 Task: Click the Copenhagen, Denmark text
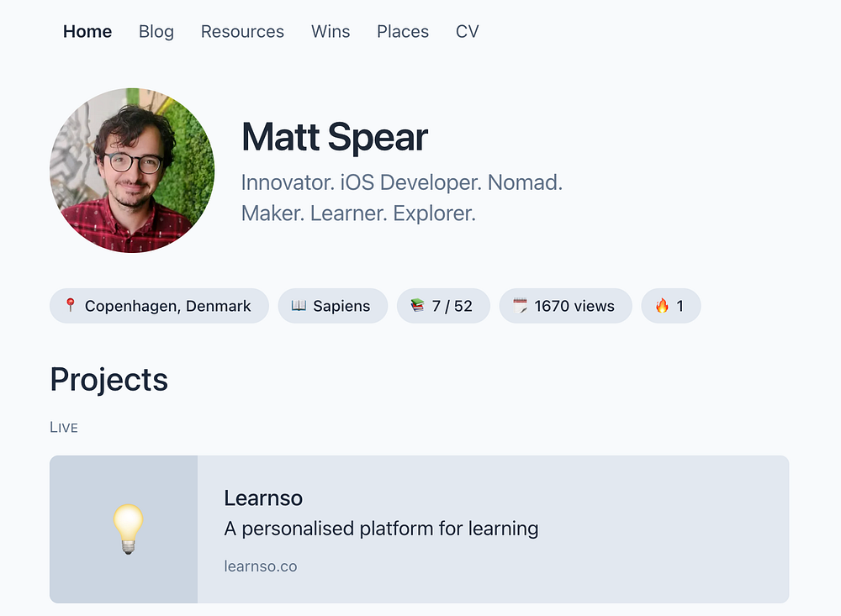[168, 306]
